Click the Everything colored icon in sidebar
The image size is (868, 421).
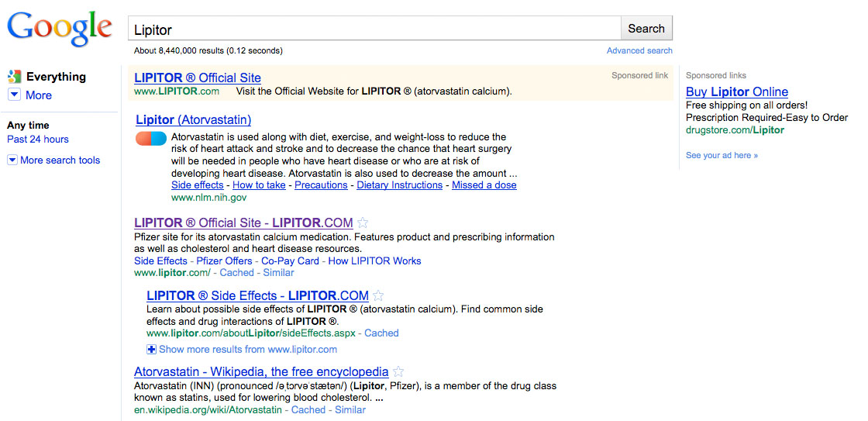[x=15, y=77]
